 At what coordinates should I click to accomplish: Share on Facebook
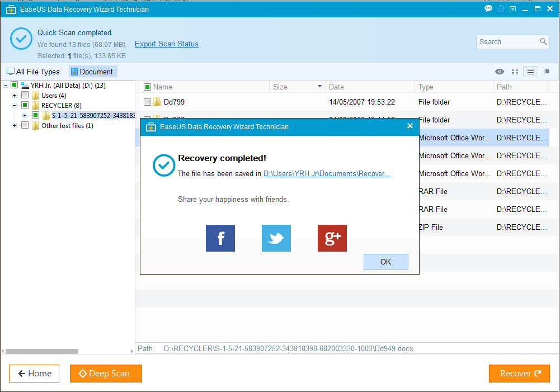tap(220, 238)
